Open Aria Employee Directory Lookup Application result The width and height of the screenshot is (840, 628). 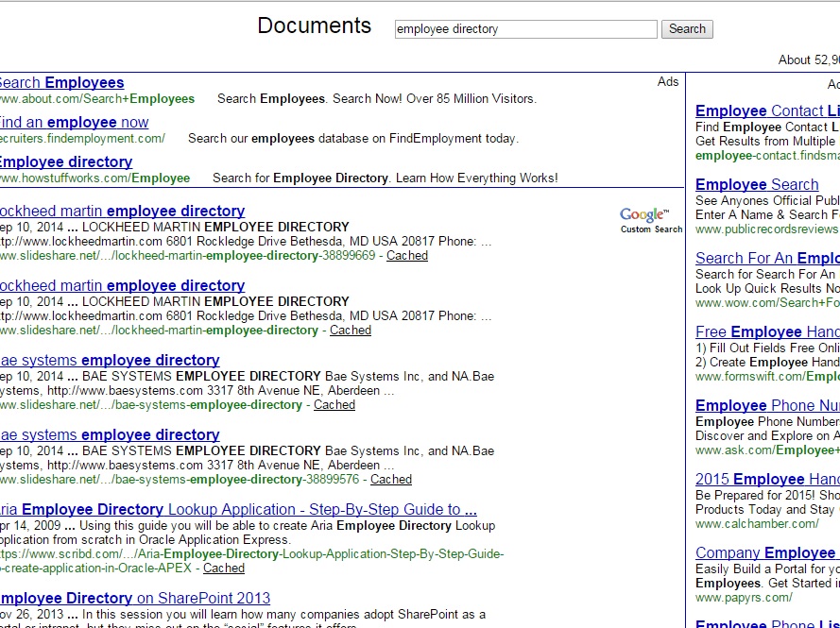point(238,509)
